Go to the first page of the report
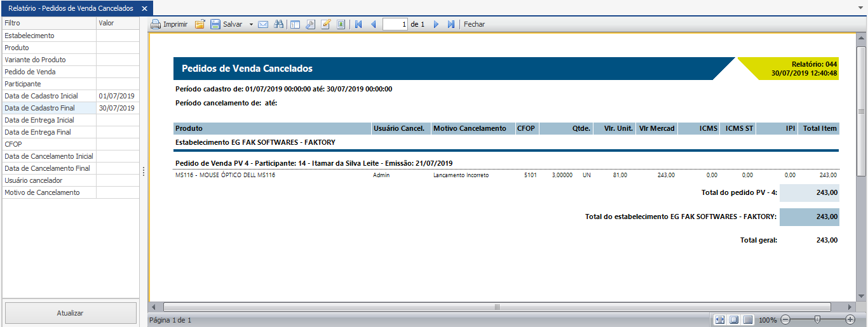 (x=358, y=24)
